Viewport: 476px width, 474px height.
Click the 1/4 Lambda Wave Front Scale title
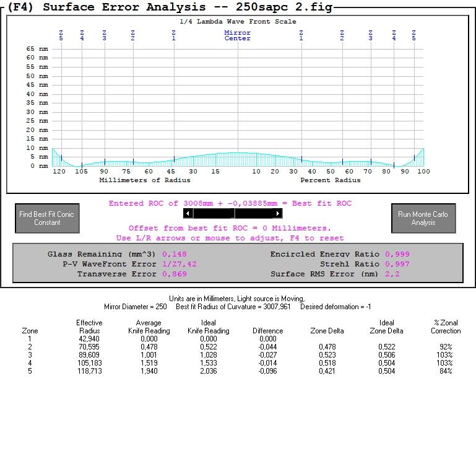pyautogui.click(x=238, y=22)
